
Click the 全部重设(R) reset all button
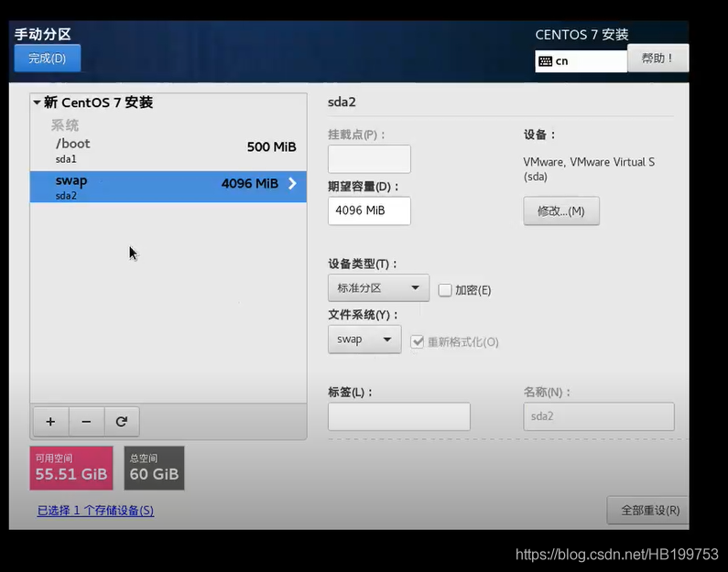tap(648, 511)
